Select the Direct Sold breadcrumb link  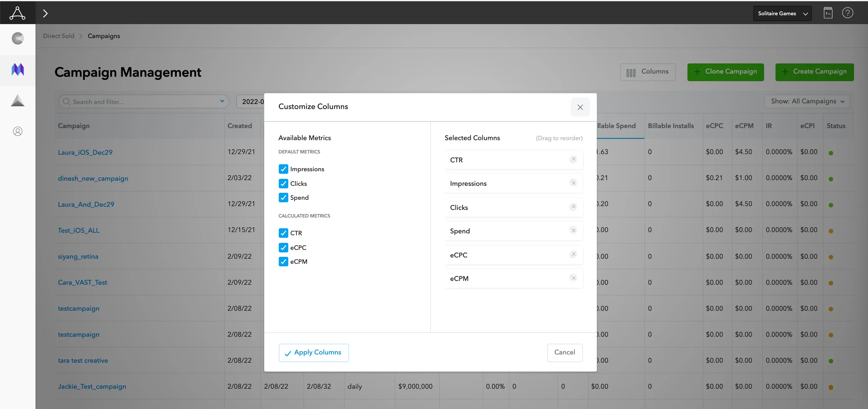[59, 36]
